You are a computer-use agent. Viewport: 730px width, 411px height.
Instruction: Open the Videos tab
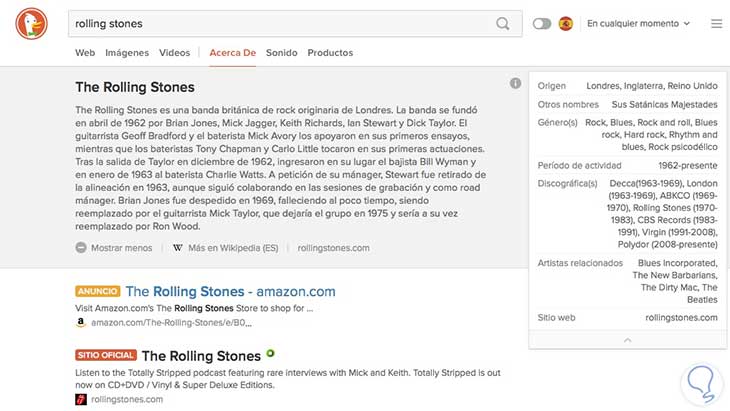point(174,53)
